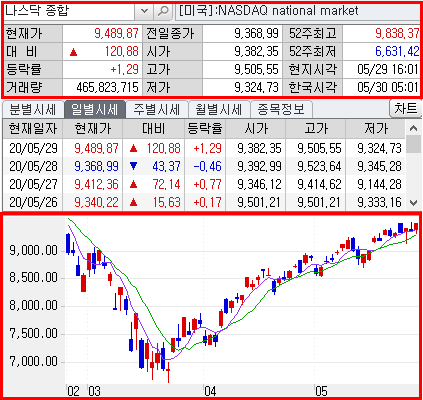Click the table scrollbar down arrow
This screenshot has width=423, height=400.
coord(413,202)
